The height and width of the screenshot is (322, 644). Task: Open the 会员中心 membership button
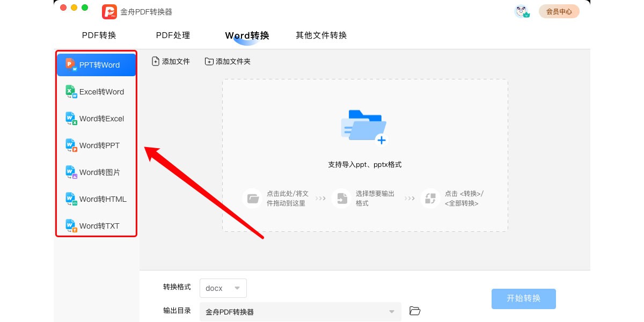tap(559, 11)
